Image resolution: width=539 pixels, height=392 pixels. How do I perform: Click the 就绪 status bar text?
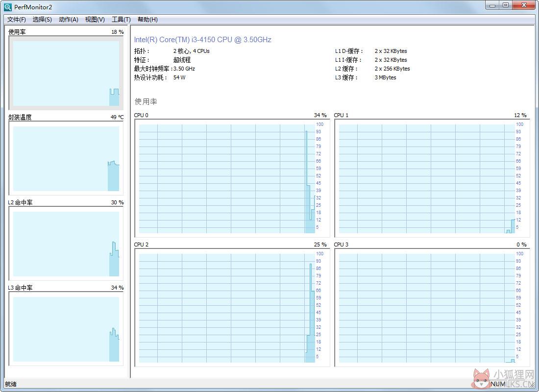(x=11, y=384)
